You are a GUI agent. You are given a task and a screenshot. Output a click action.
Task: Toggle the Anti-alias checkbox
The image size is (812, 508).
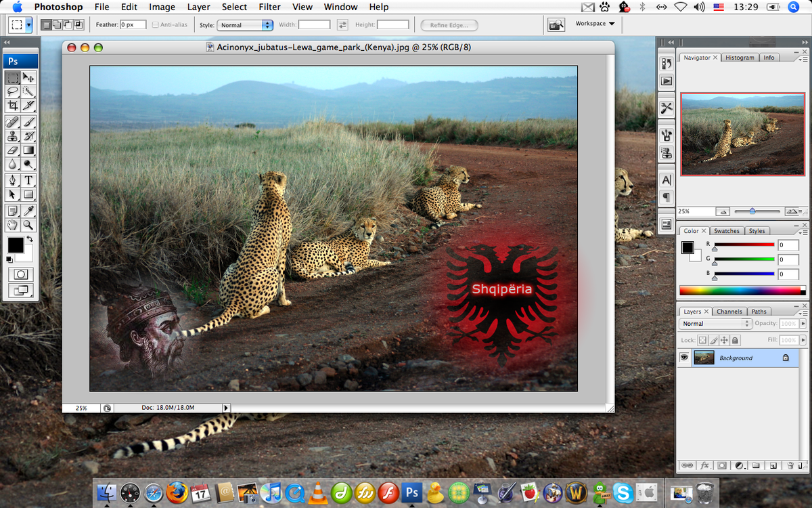[156, 25]
